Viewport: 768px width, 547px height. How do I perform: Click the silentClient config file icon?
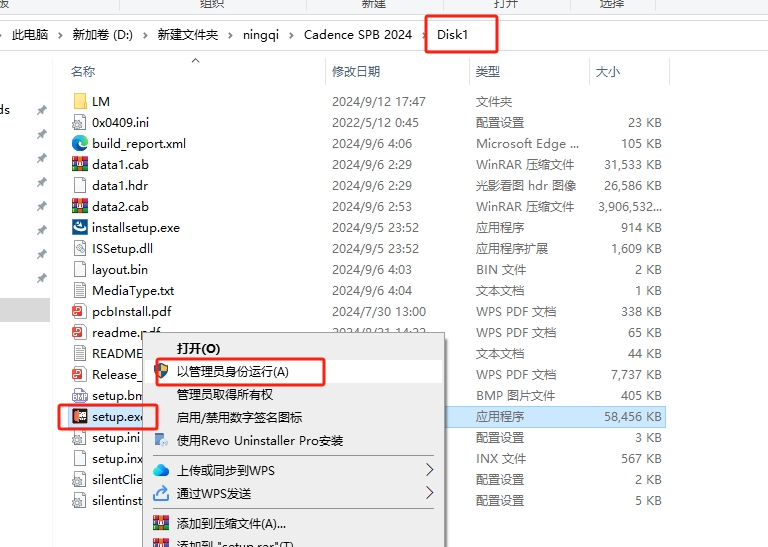tap(80, 479)
